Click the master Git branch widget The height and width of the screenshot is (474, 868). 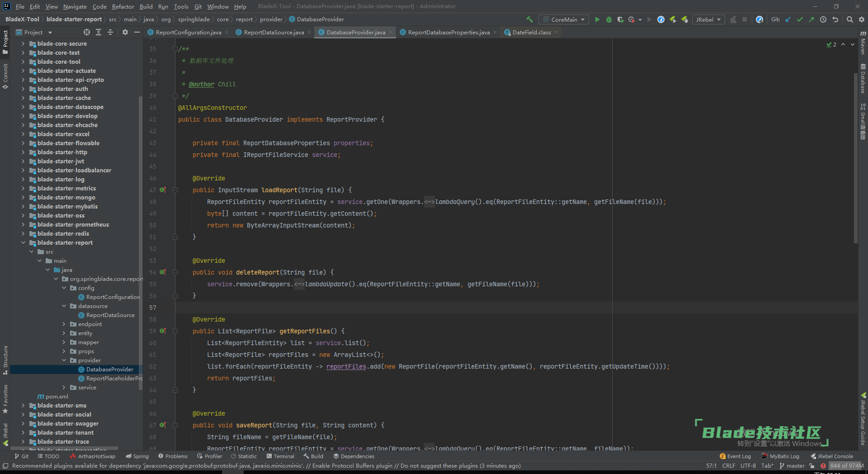coord(792,466)
